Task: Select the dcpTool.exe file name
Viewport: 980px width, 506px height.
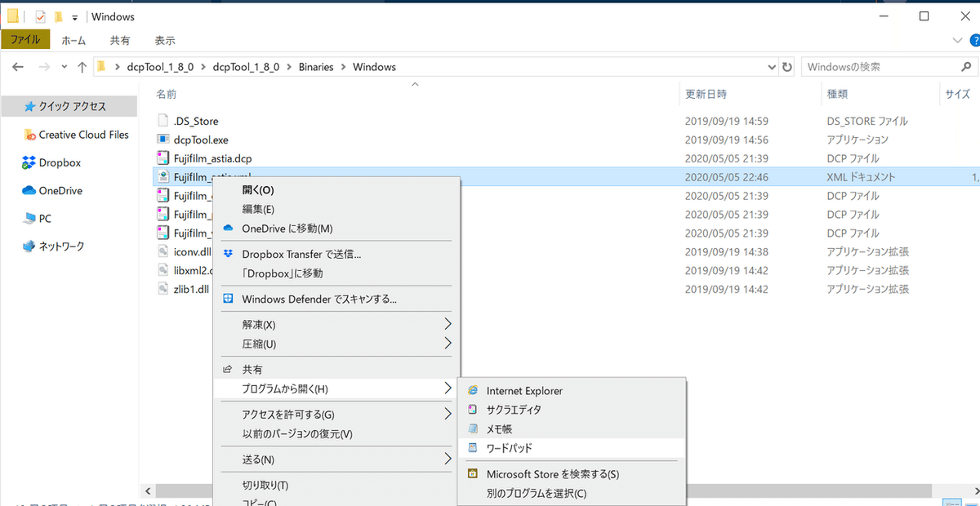Action: click(x=201, y=140)
